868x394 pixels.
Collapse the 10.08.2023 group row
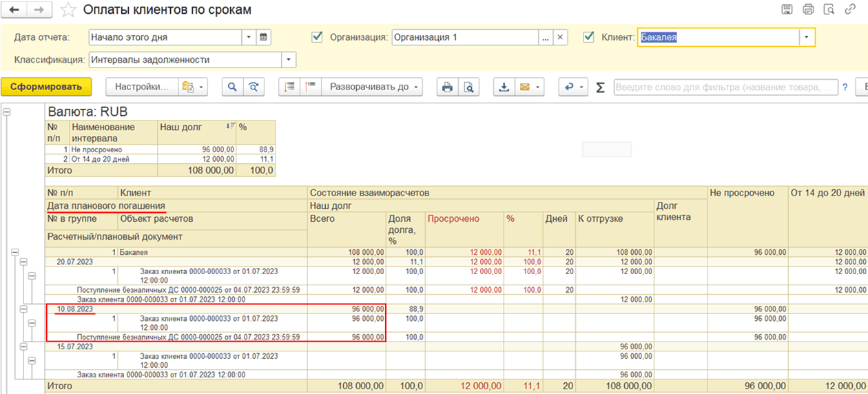[x=23, y=309]
